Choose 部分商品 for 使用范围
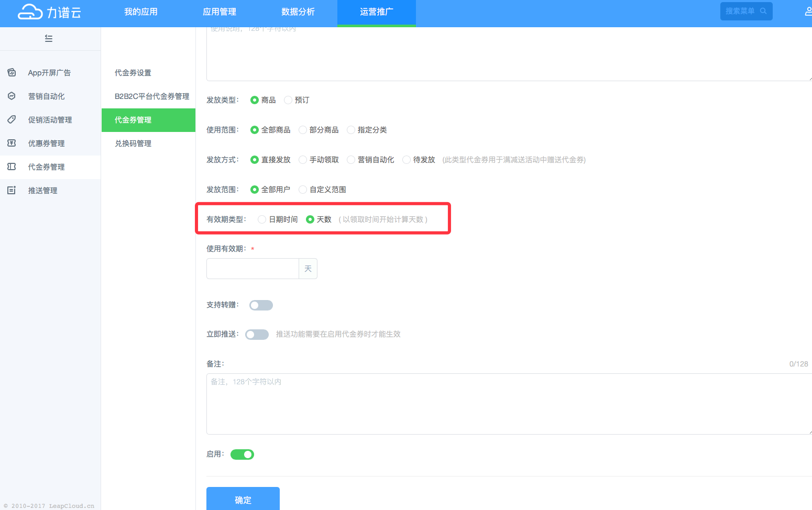Viewport: 812px width, 510px height. pos(303,130)
